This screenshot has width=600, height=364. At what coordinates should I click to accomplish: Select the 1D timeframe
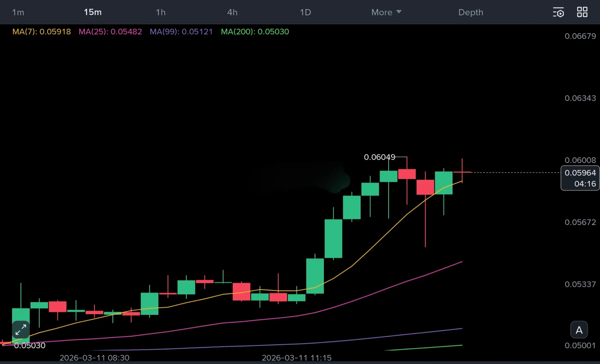point(305,12)
